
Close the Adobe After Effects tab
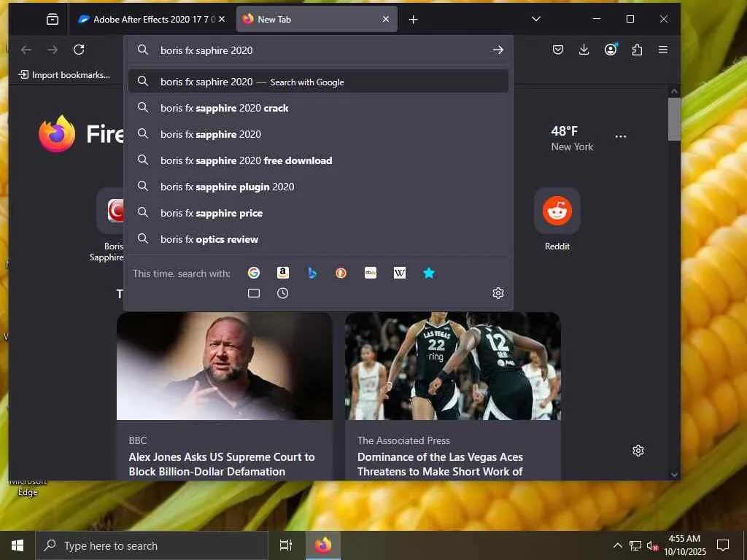222,19
